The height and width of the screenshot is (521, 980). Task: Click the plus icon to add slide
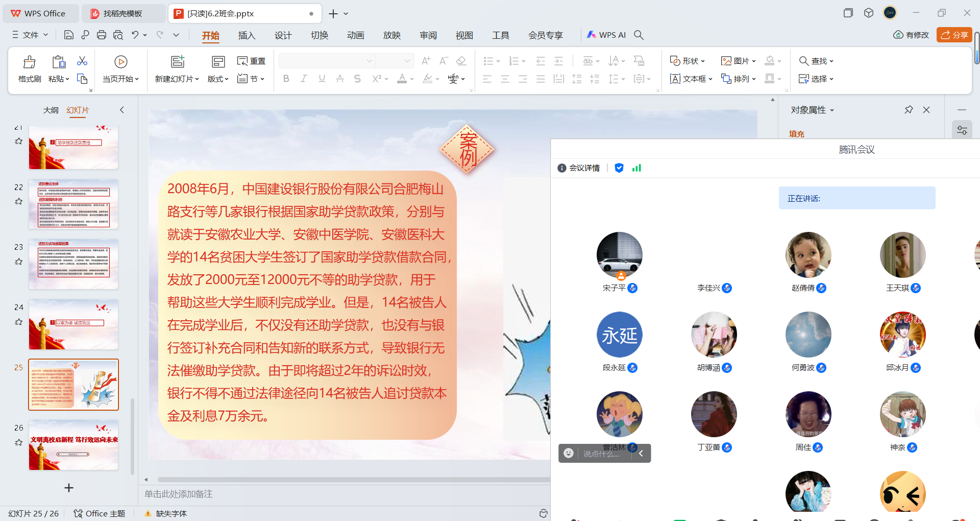pyautogui.click(x=69, y=488)
